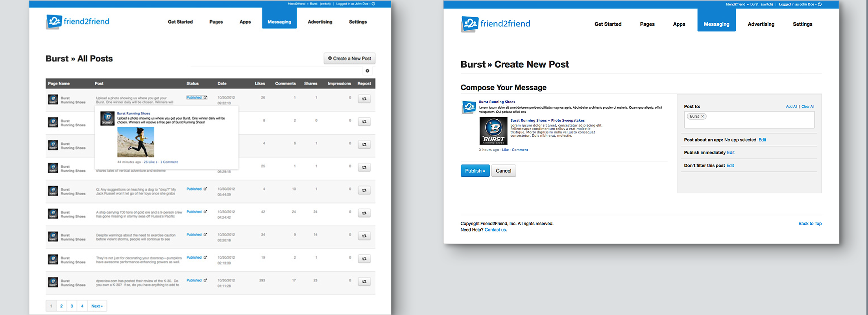
Task: Click the blue Publish button
Action: pos(475,171)
